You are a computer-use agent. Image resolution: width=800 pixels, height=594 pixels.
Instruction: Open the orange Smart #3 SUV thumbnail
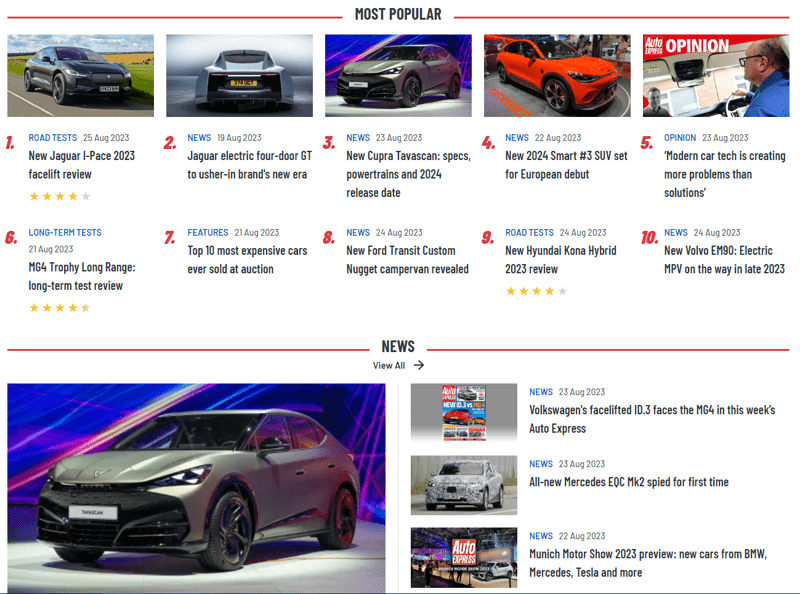click(557, 76)
